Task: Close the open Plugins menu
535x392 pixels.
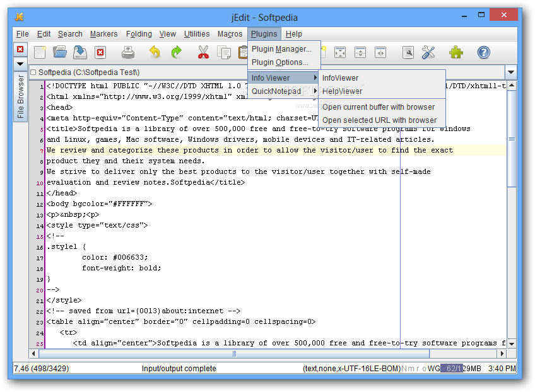Action: coord(264,34)
